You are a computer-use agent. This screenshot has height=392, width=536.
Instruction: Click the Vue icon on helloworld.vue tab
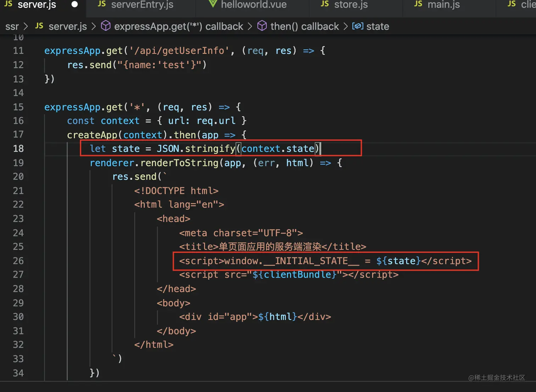point(213,4)
